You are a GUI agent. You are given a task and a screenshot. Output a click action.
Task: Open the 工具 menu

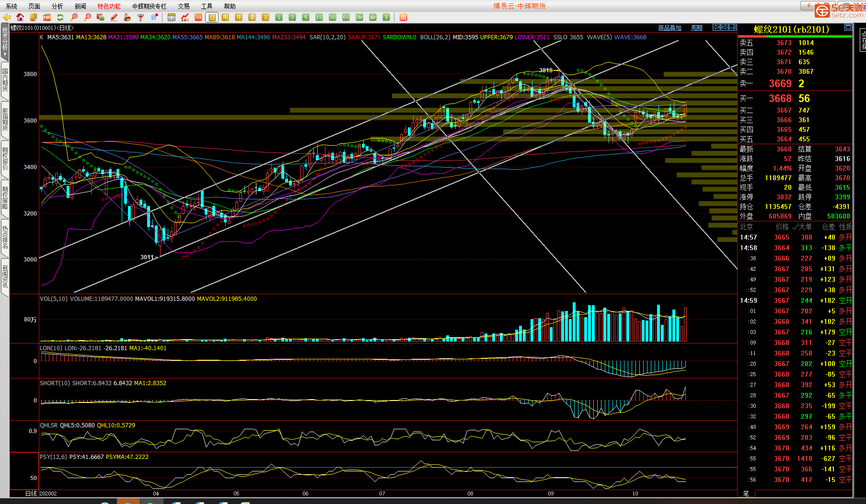pyautogui.click(x=207, y=6)
